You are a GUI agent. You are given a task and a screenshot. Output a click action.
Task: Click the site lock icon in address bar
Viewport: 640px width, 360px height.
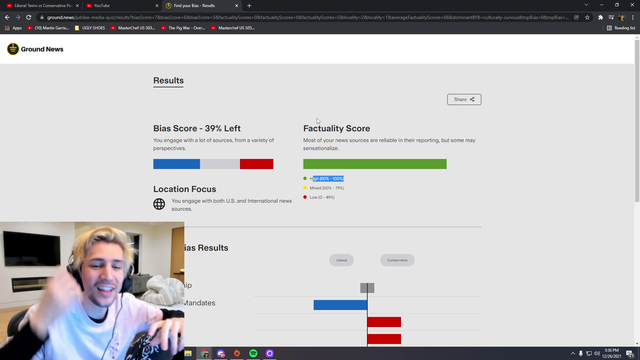click(42, 18)
